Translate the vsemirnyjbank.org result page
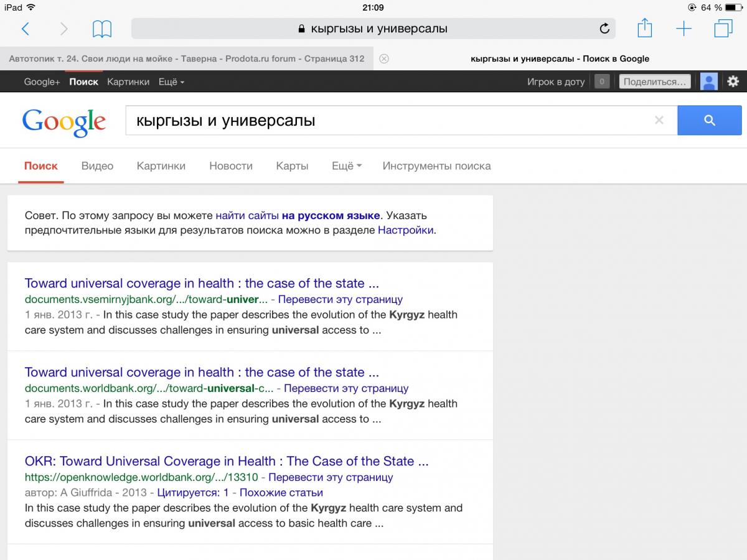 (x=341, y=299)
